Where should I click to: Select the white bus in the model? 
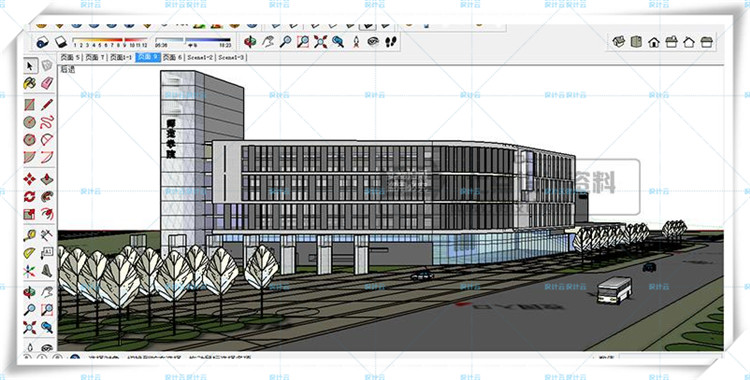[x=614, y=290]
